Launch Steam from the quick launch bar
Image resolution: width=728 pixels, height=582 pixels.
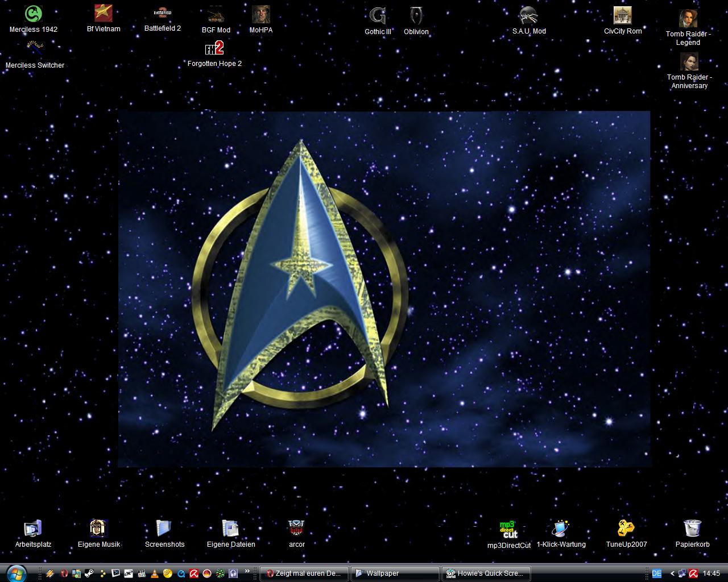click(x=89, y=573)
